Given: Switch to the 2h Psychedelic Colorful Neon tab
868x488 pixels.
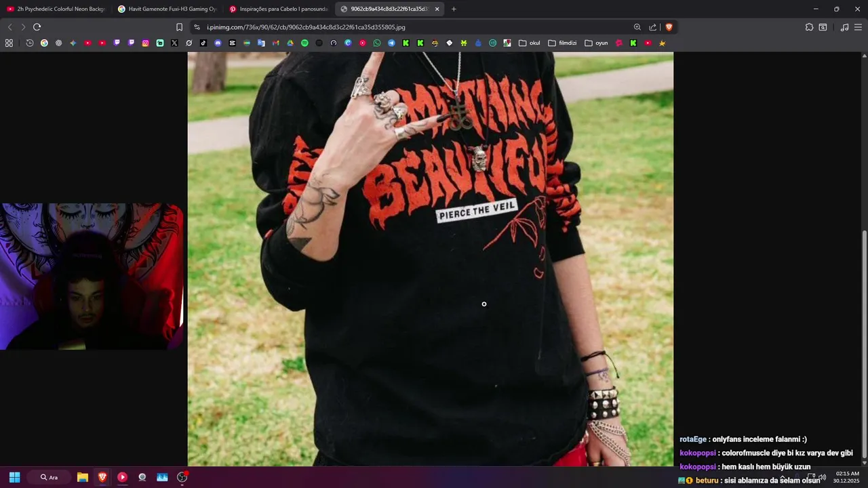Looking at the screenshot, I should [56, 9].
